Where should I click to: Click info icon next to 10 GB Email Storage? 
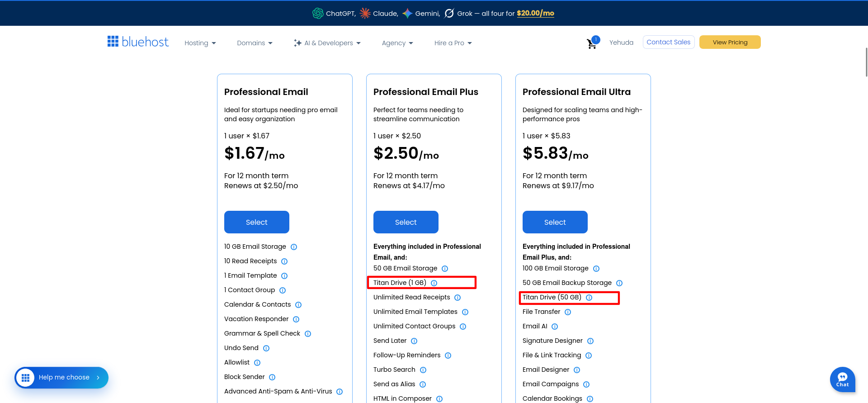pos(294,247)
